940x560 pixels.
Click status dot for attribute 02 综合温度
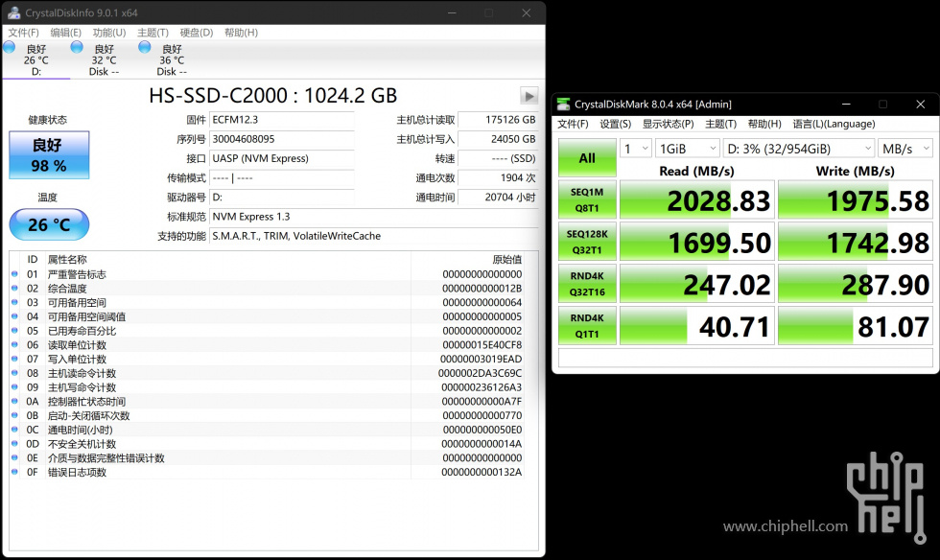point(15,289)
